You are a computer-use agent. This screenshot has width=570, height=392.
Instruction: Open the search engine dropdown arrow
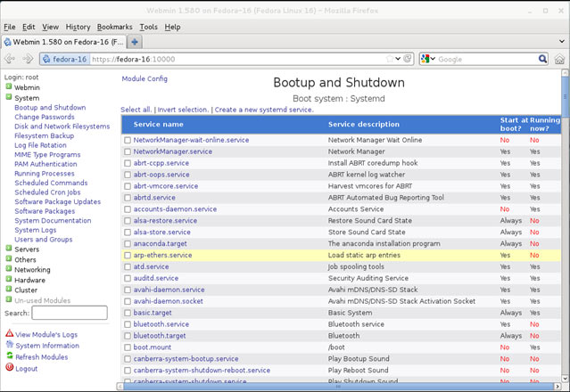[x=433, y=59]
